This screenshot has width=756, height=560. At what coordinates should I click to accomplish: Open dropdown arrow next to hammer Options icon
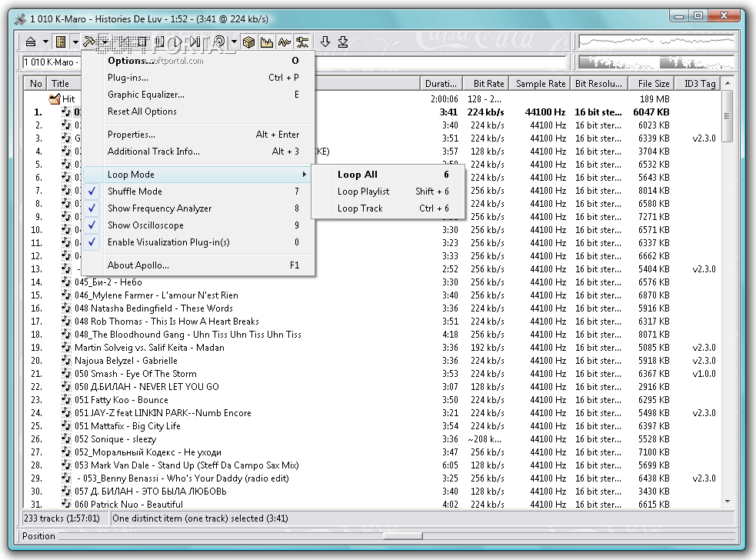105,42
